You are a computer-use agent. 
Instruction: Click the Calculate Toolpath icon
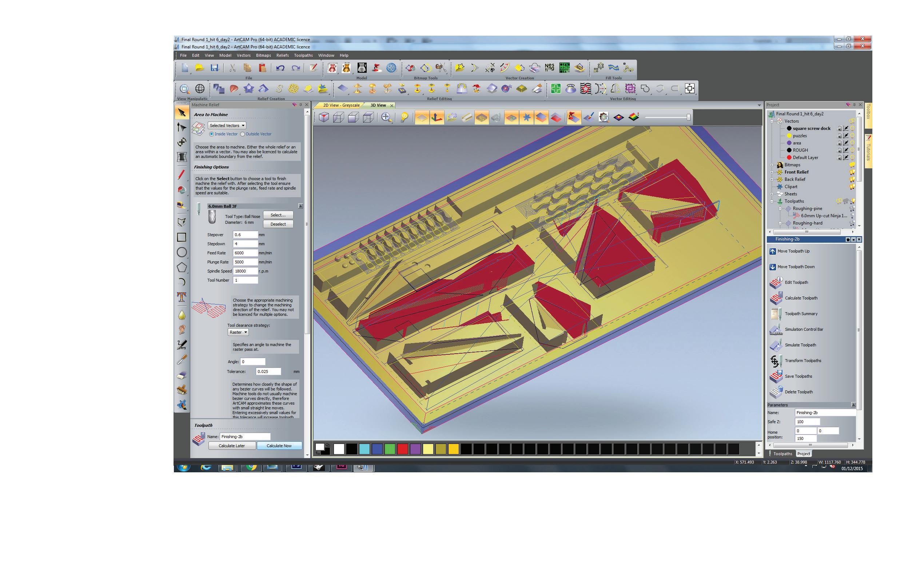pos(776,299)
